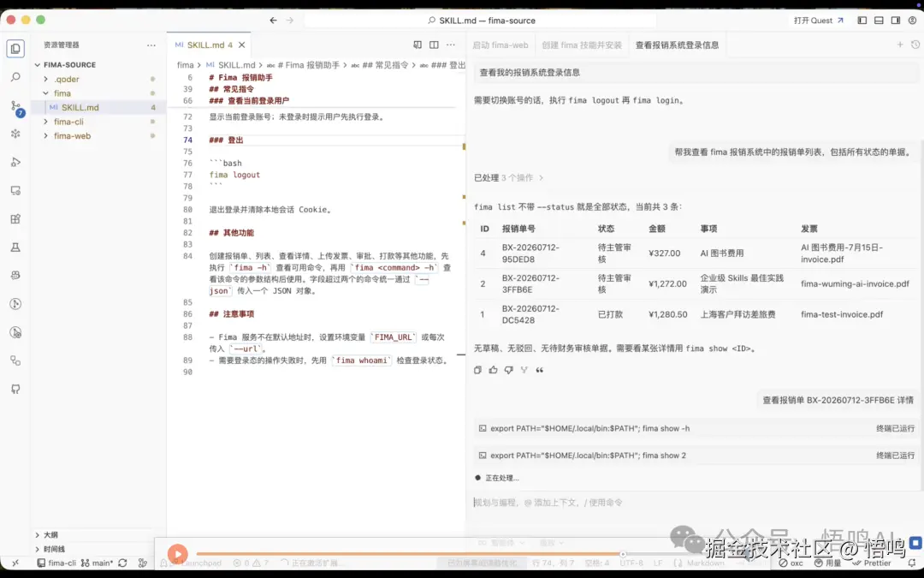The width and height of the screenshot is (924, 578).
Task: Close the SKILL.md editor tab
Action: coord(241,45)
